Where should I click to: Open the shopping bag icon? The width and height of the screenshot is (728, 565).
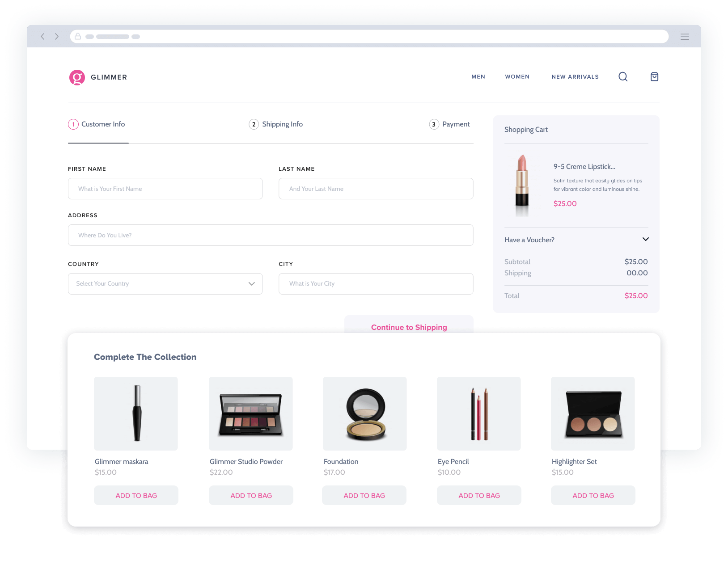tap(654, 77)
